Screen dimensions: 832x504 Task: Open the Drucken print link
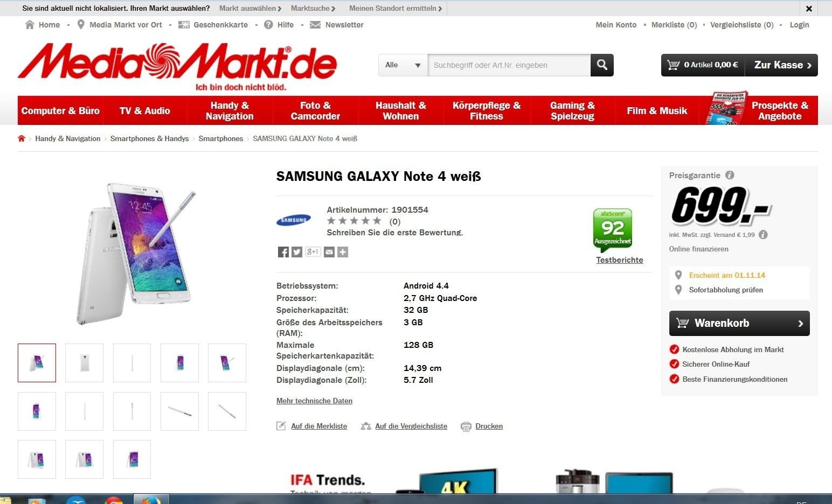pyautogui.click(x=489, y=426)
